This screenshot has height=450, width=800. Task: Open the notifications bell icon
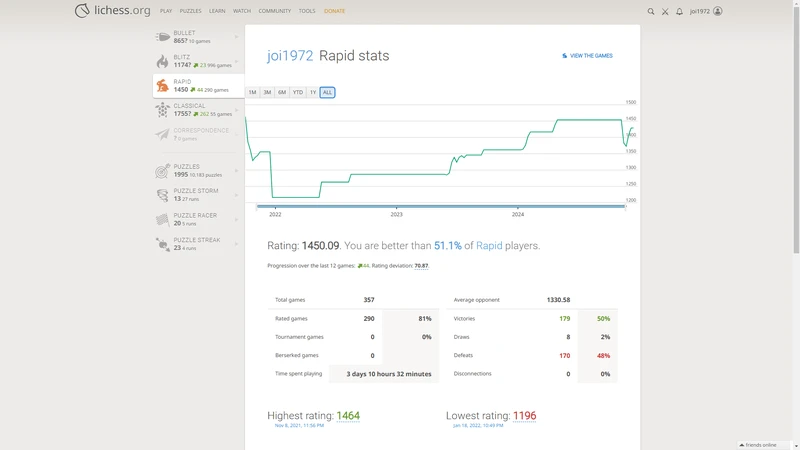[679, 11]
